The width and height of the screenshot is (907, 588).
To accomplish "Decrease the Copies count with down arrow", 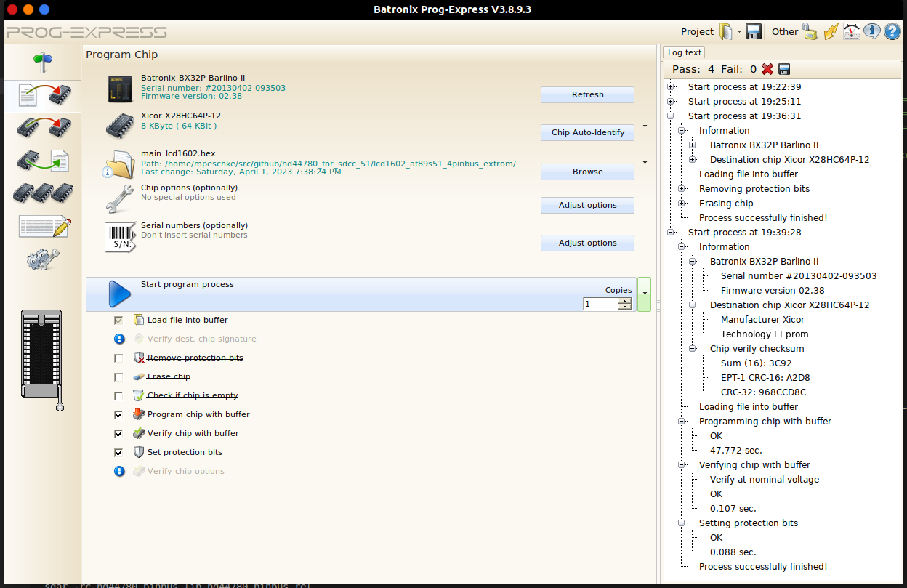I will [x=624, y=307].
